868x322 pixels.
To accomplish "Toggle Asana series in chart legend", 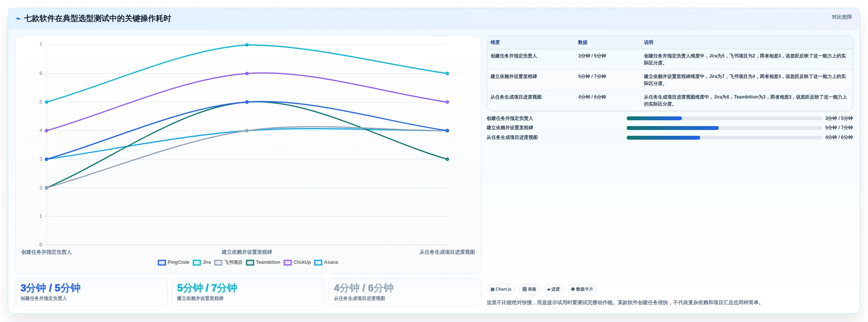I will pos(326,263).
